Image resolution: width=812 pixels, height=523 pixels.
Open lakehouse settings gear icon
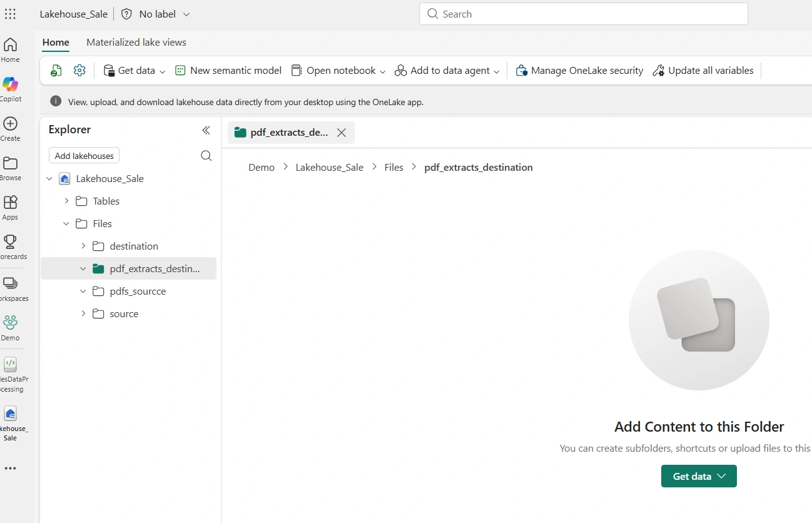click(x=79, y=71)
